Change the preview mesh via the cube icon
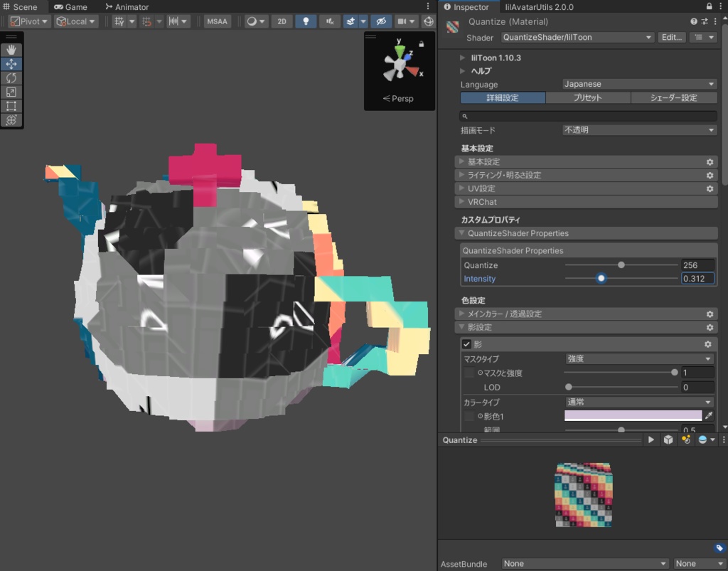Viewport: 728px width, 571px height. coord(668,439)
